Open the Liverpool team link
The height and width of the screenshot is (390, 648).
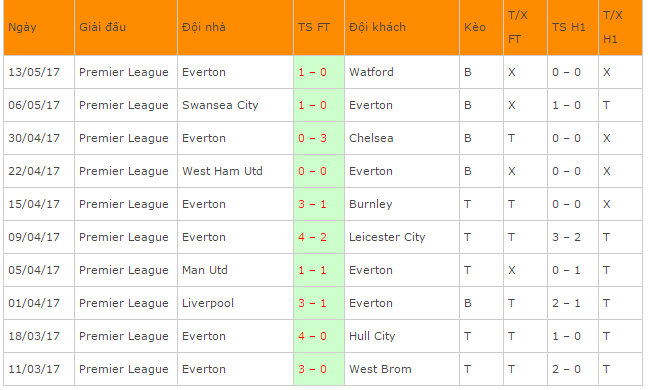tap(208, 303)
